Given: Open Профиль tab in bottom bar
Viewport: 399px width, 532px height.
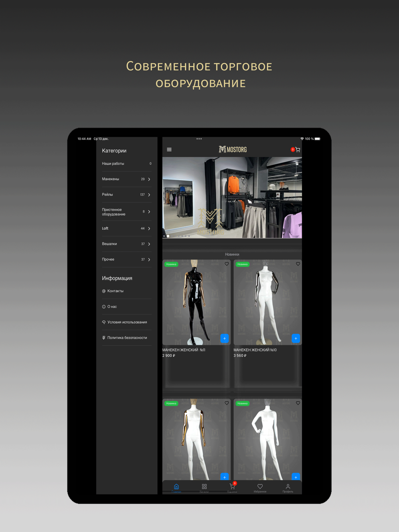Looking at the screenshot, I should (x=288, y=488).
